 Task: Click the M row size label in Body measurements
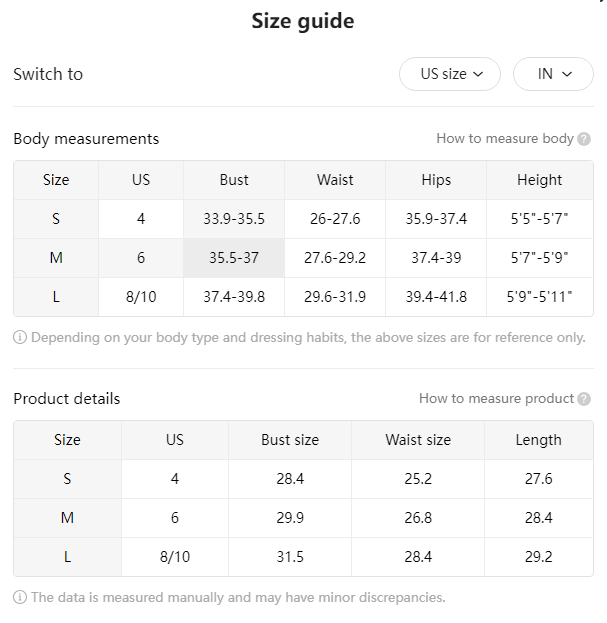pos(56,258)
